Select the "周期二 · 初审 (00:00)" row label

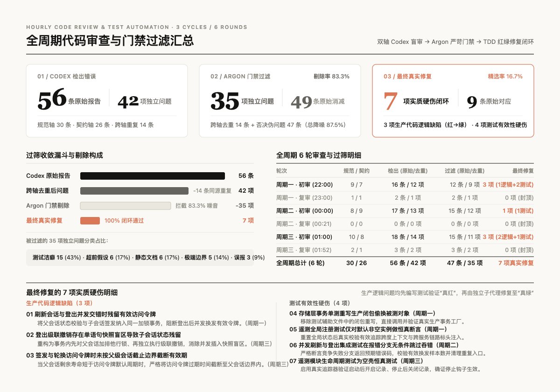[x=304, y=211]
